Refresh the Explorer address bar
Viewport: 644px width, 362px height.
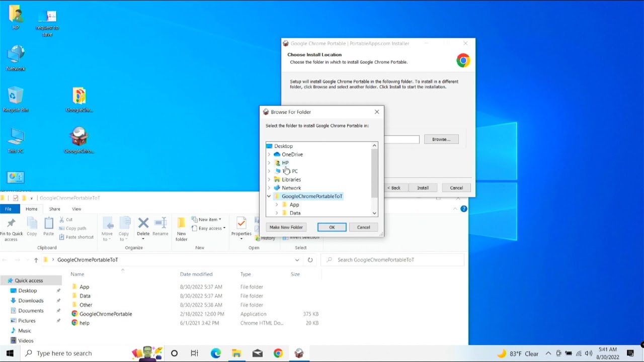(310, 260)
